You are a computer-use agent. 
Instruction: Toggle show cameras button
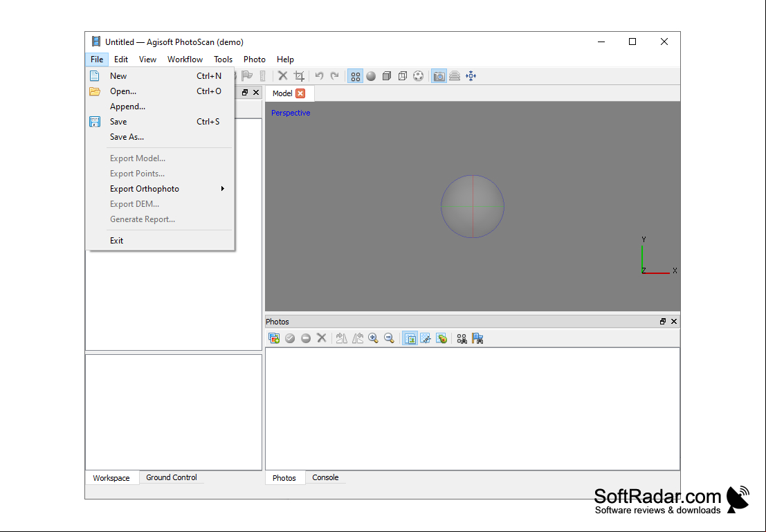point(439,76)
